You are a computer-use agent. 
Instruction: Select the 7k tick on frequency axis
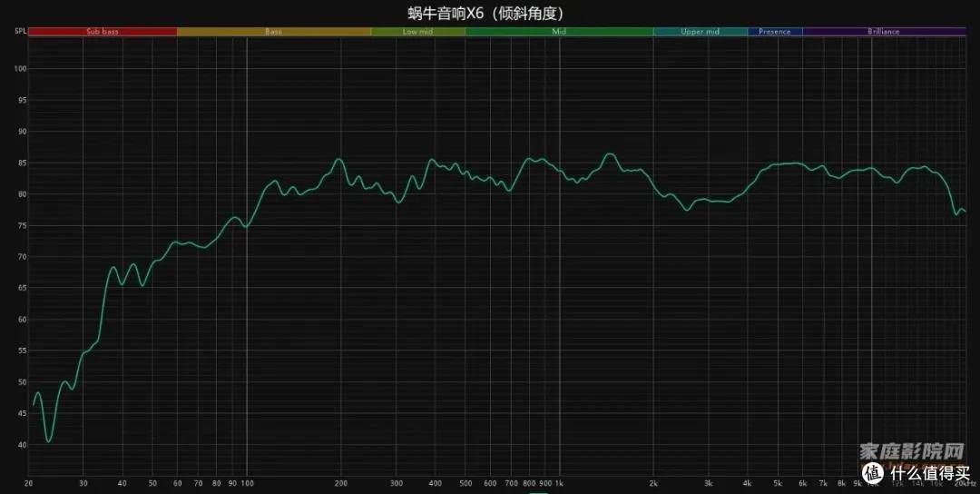824,483
